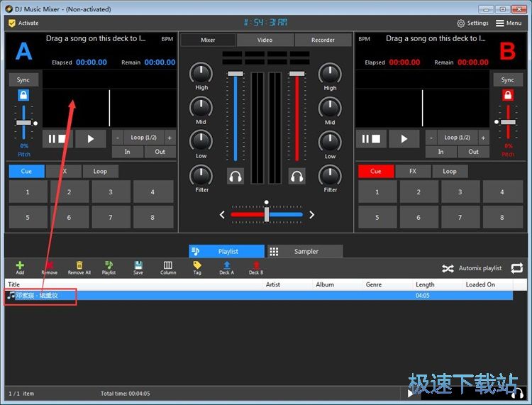Screen dimensions: 532x405
Task: Click Deck A pause/stop button
Action: 57,139
